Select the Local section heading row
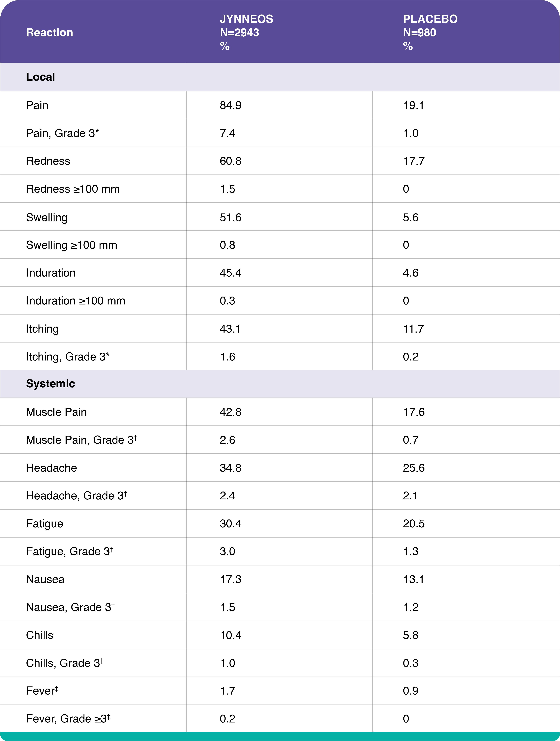The height and width of the screenshot is (741, 560). [x=40, y=77]
